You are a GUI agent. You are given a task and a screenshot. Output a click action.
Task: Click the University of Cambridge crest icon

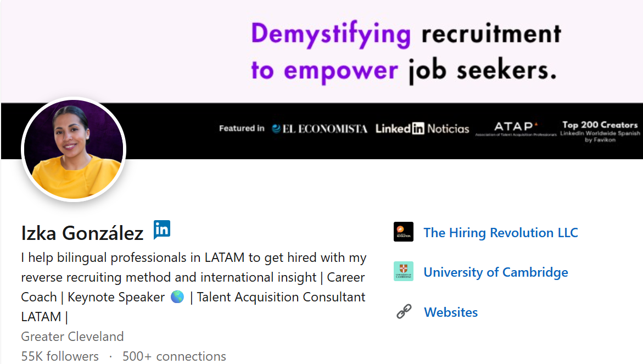click(x=404, y=271)
